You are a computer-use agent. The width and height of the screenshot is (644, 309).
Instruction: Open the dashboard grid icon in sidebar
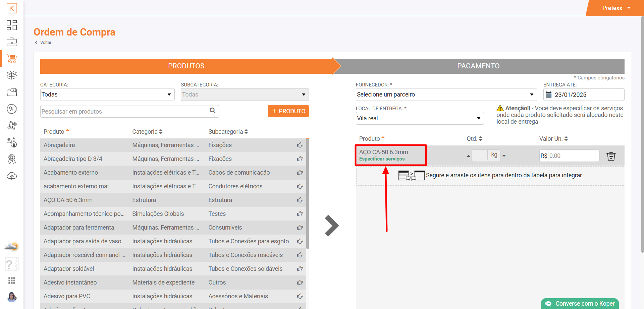[x=12, y=25]
